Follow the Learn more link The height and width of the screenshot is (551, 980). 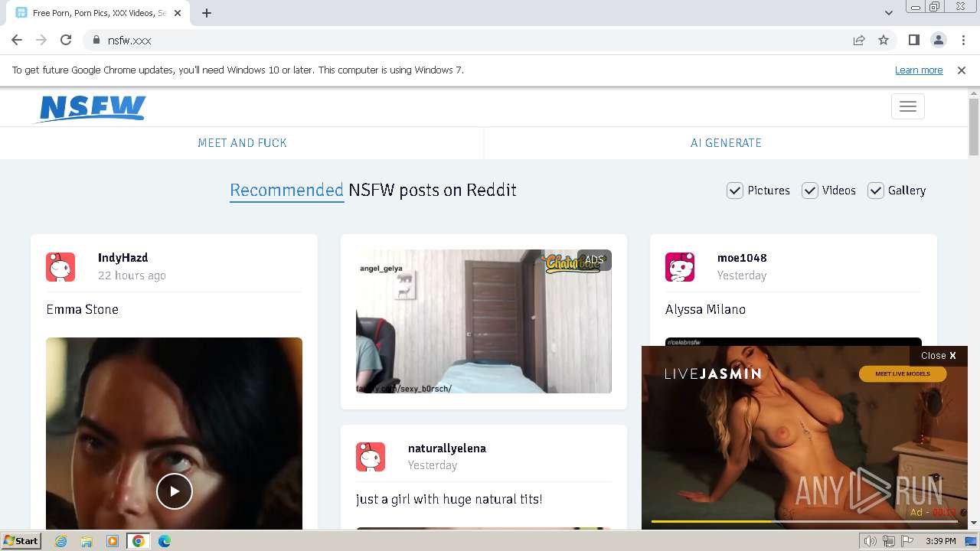click(919, 70)
